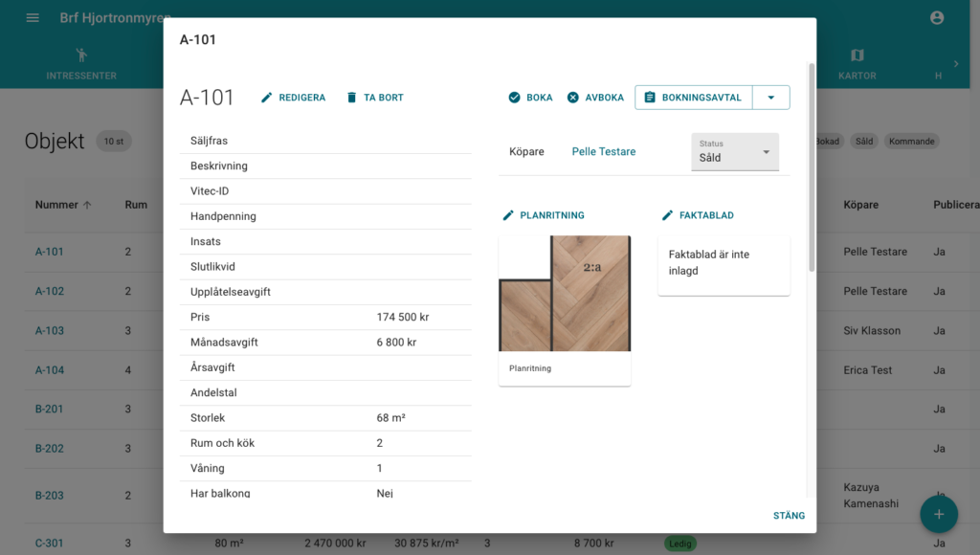Close the dialog with Stäng
The height and width of the screenshot is (555, 980).
point(789,516)
